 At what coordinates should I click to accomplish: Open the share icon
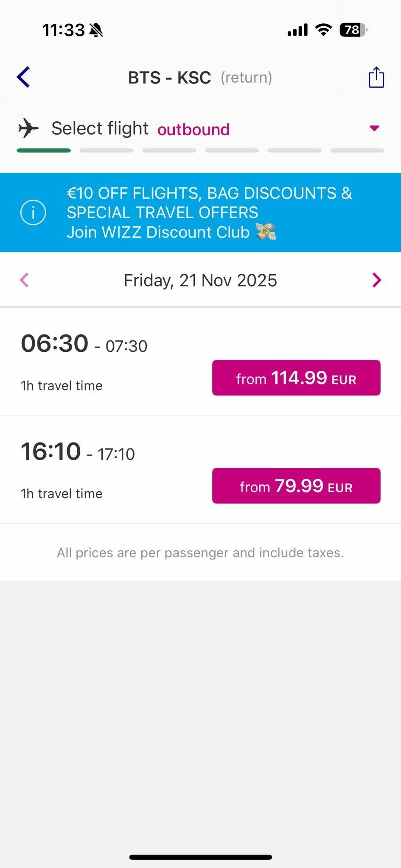tap(376, 77)
